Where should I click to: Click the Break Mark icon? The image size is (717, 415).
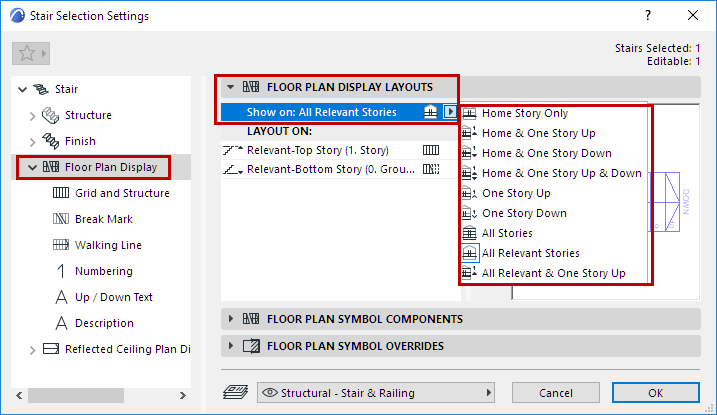59,219
